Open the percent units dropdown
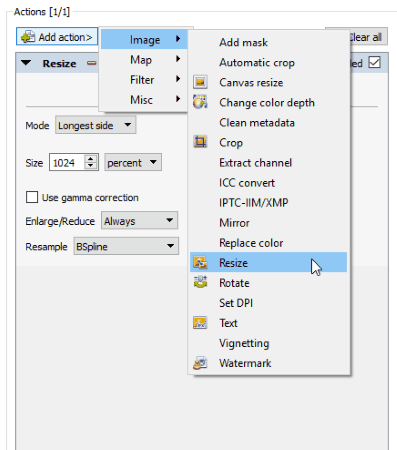Screen dimensions: 397x450 pyautogui.click(x=133, y=162)
